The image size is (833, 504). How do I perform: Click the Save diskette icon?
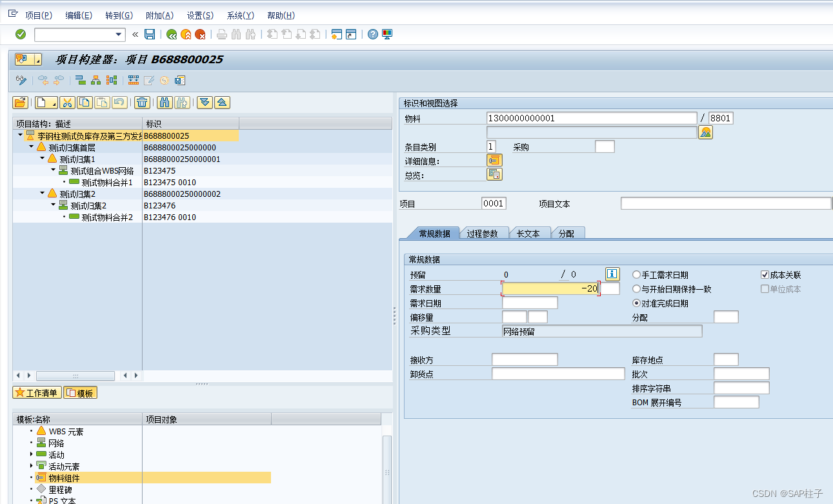[150, 34]
